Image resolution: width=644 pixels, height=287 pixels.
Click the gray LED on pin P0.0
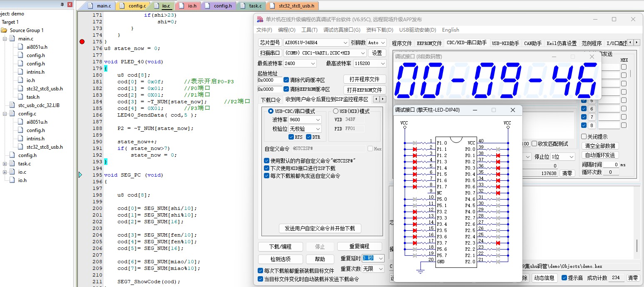[x=498, y=149]
